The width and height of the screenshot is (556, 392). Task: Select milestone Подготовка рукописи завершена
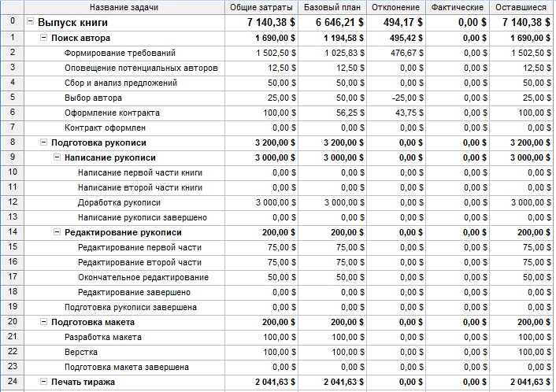click(131, 307)
